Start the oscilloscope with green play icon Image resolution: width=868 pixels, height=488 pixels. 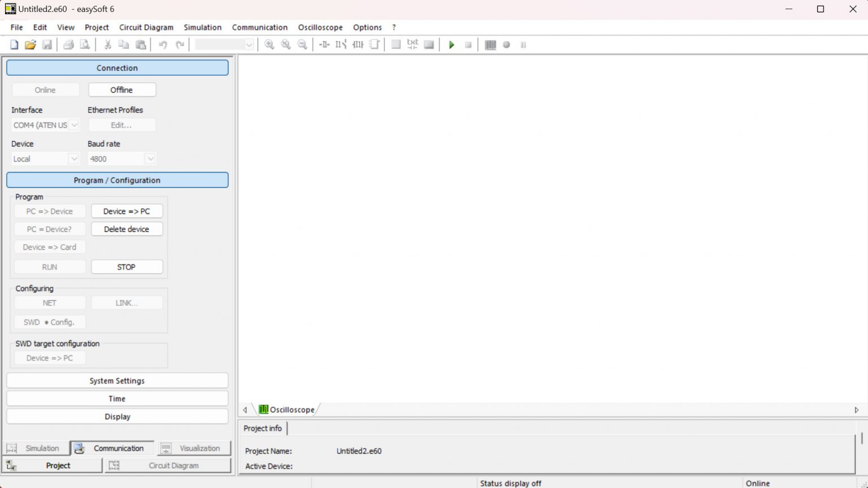click(451, 45)
